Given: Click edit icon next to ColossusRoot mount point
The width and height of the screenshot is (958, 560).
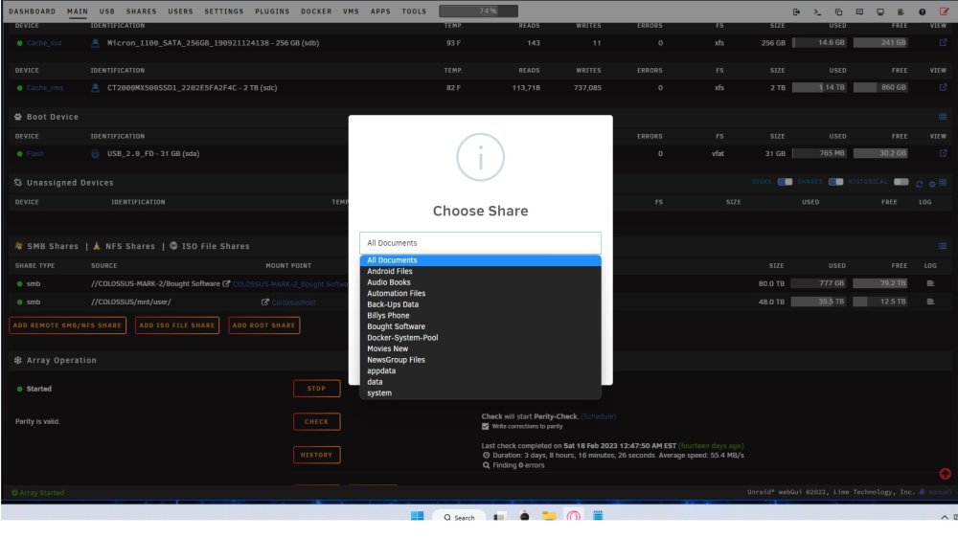Looking at the screenshot, I should [x=265, y=302].
